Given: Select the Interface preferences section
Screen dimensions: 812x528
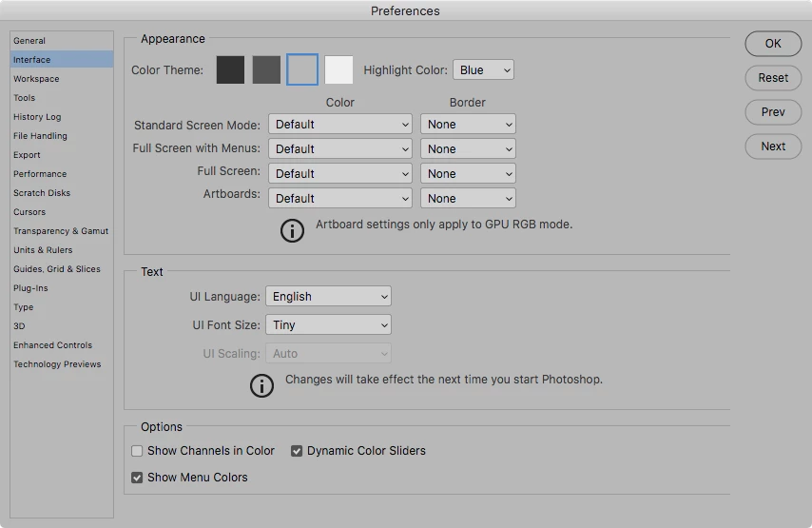Looking at the screenshot, I should tap(62, 60).
